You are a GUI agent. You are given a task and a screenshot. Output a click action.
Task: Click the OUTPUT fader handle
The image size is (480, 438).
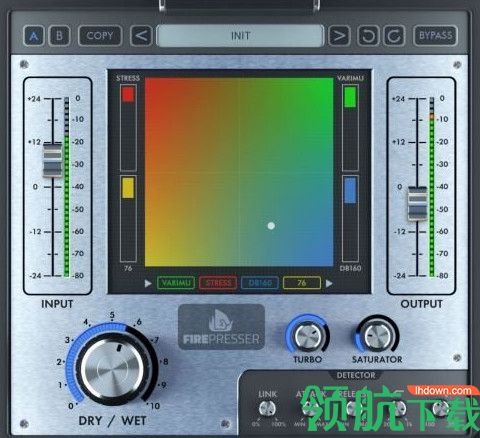point(417,203)
